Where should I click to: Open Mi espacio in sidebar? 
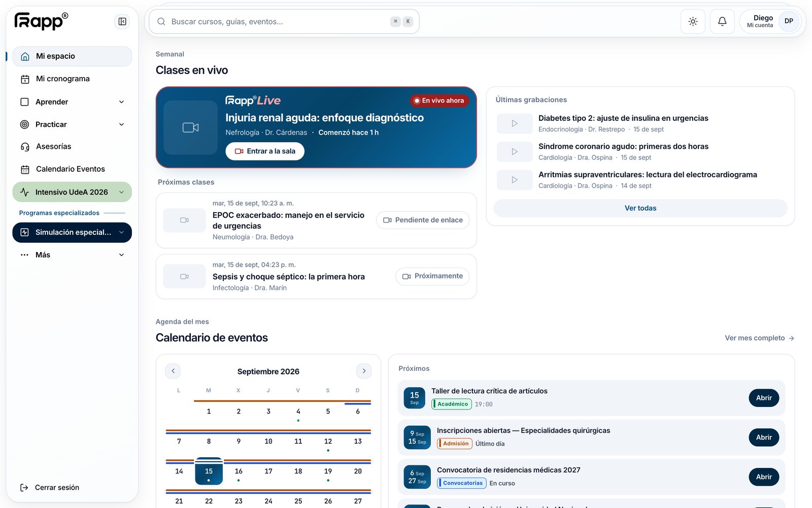(72, 56)
